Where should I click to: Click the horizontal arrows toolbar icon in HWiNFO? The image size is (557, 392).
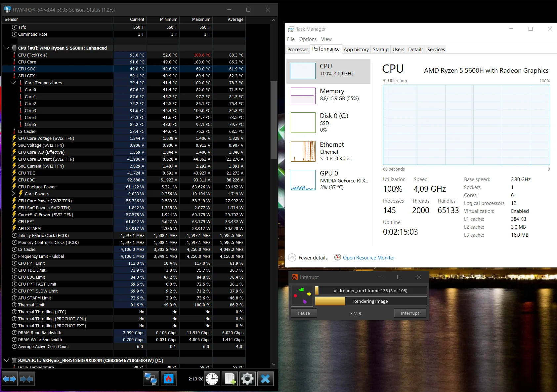(x=10, y=379)
